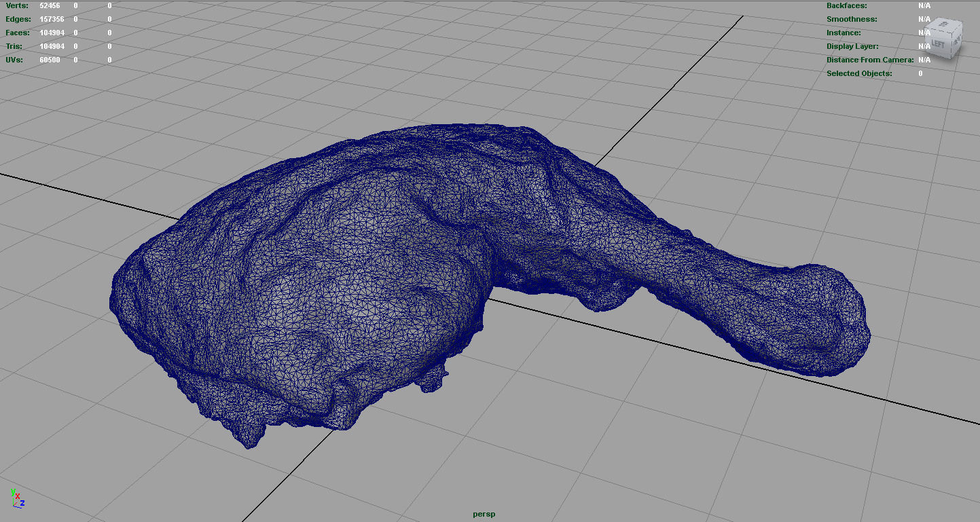Click the UVs: label in HUD
This screenshot has width=980, height=522.
click(14, 60)
